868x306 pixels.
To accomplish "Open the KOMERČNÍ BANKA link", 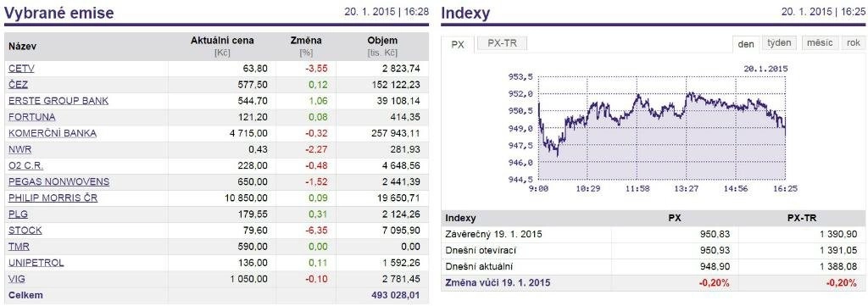I will tap(53, 133).
